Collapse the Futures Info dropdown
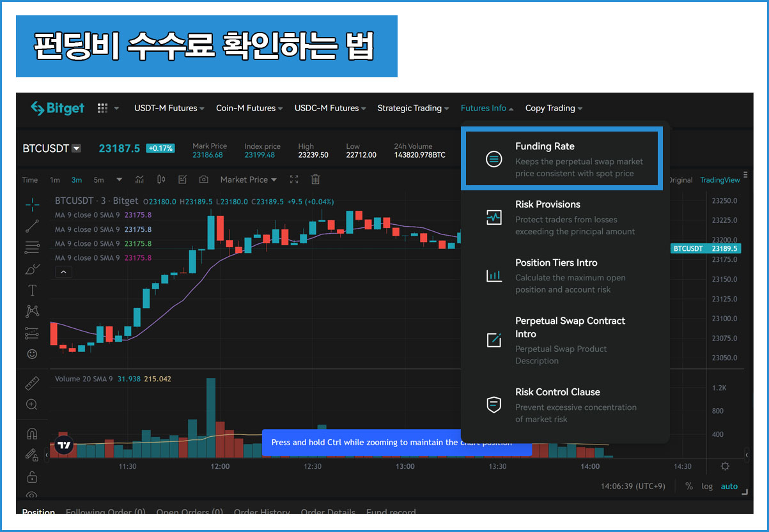This screenshot has width=769, height=532. (x=487, y=109)
